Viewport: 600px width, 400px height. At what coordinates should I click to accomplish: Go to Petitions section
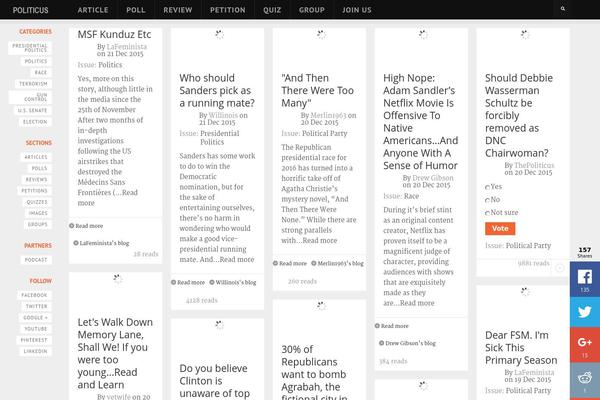[x=34, y=191]
